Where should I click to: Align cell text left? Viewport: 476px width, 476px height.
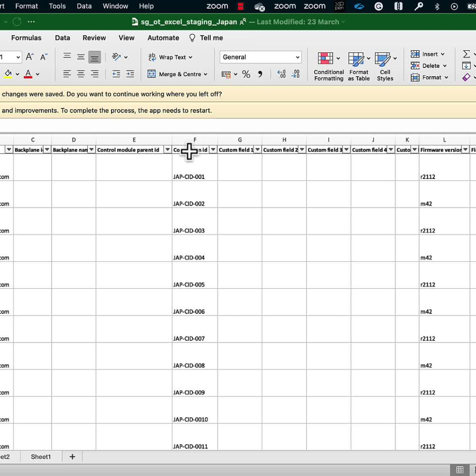coord(67,74)
